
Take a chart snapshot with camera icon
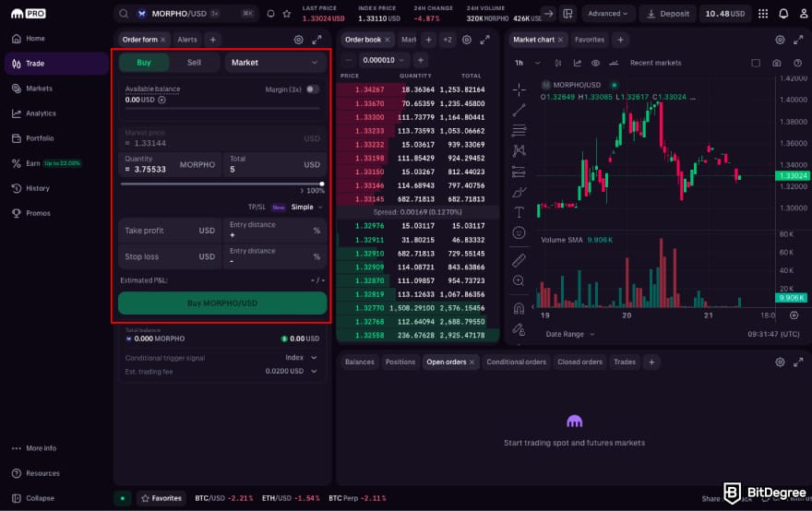(x=776, y=63)
